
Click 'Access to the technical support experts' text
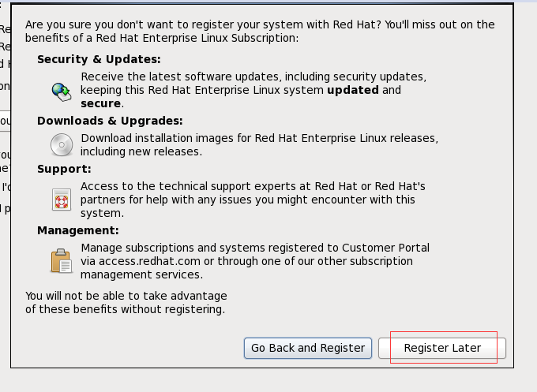[x=253, y=200]
